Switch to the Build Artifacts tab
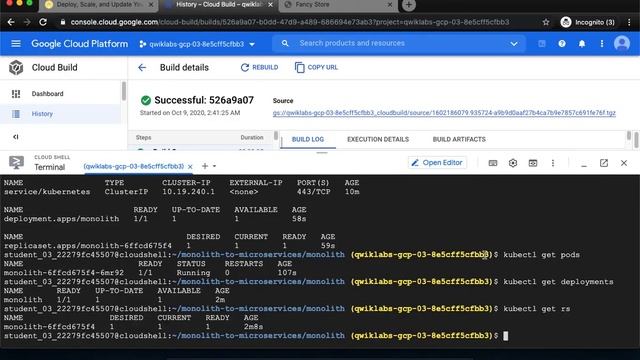640x360 pixels. pyautogui.click(x=459, y=139)
